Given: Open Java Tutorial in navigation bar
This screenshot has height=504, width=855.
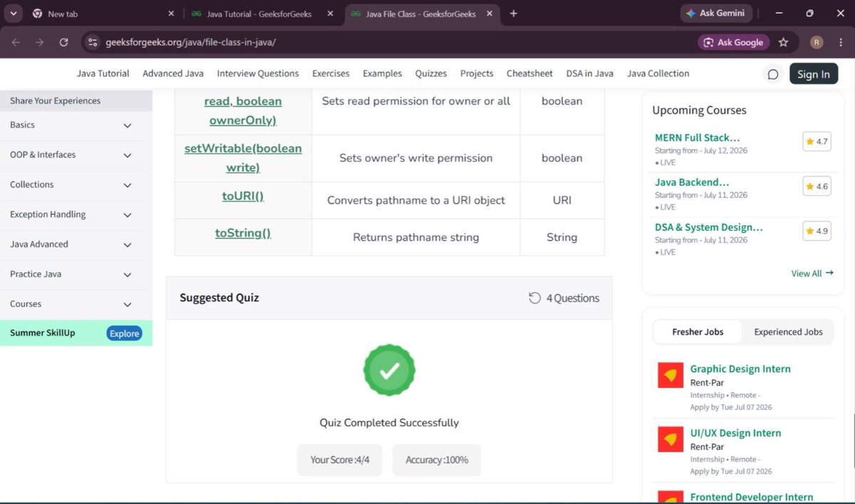Looking at the screenshot, I should (103, 73).
